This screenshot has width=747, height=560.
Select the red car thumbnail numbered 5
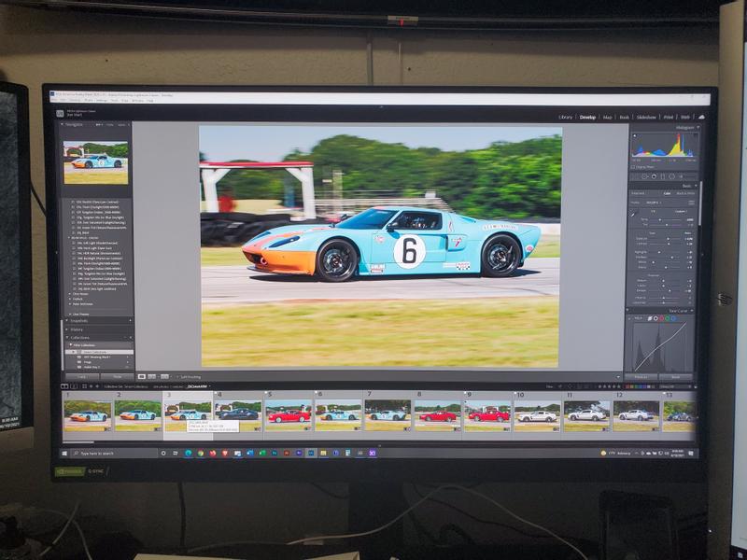coord(289,414)
